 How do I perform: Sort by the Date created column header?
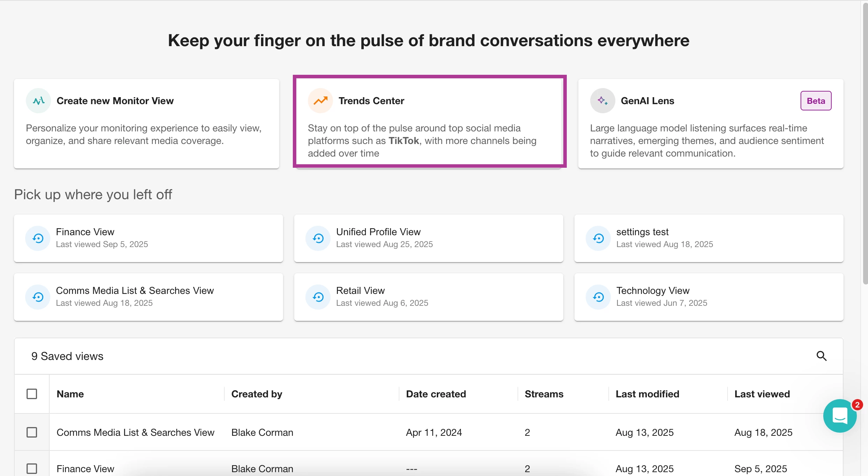(436, 394)
